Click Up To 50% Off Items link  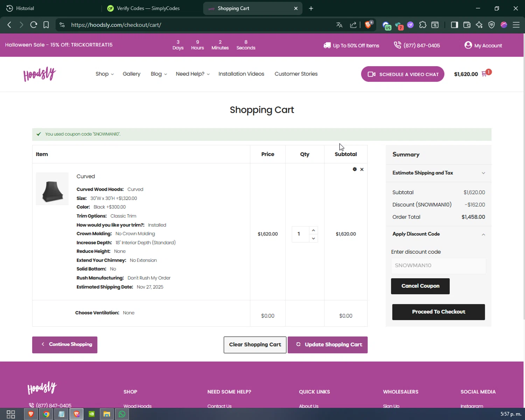coord(356,45)
